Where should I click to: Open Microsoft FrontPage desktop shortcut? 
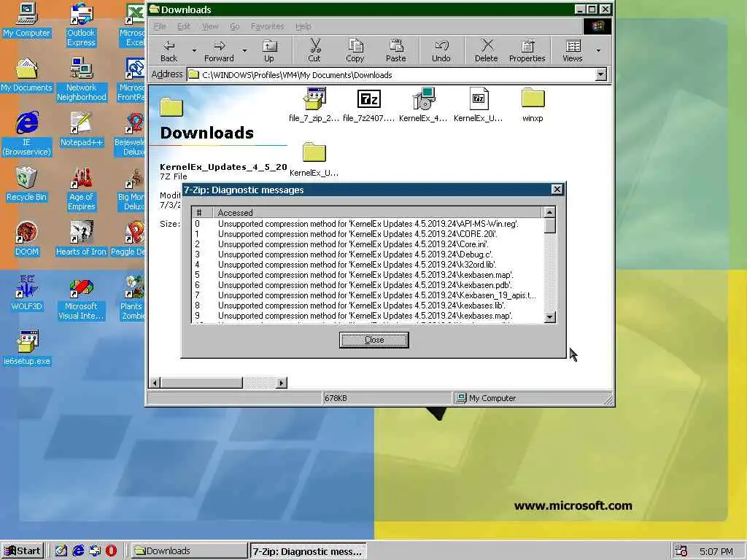pos(133,79)
